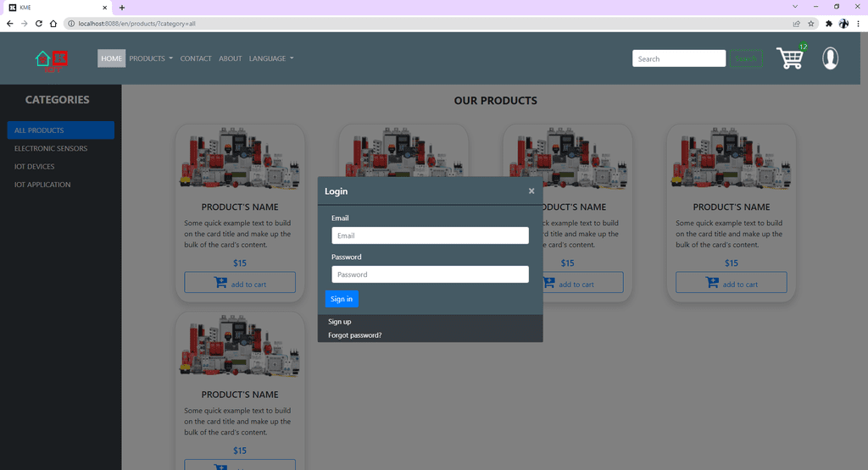Open Chrome three-dot menu
The height and width of the screenshot is (470, 868).
tap(858, 23)
